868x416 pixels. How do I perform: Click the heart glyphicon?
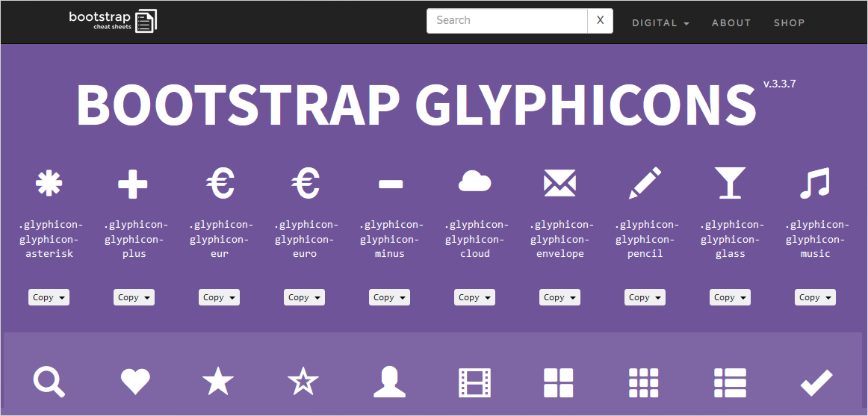(x=135, y=382)
